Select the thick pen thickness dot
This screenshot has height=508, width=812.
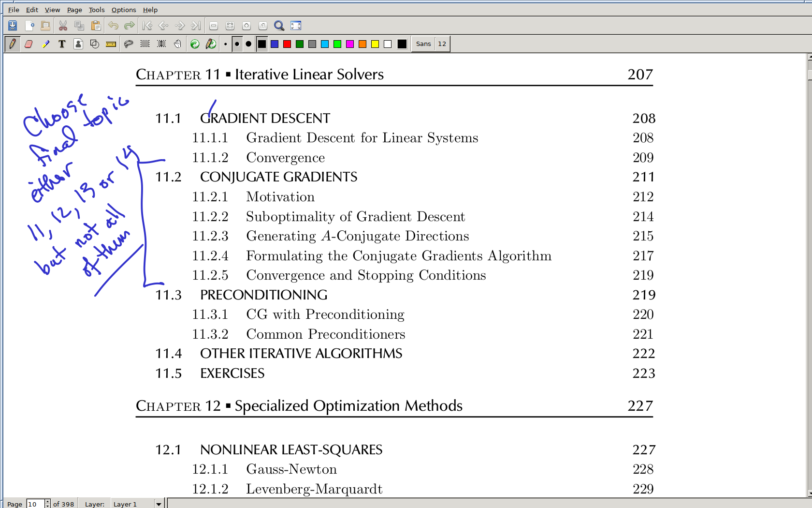[248, 44]
